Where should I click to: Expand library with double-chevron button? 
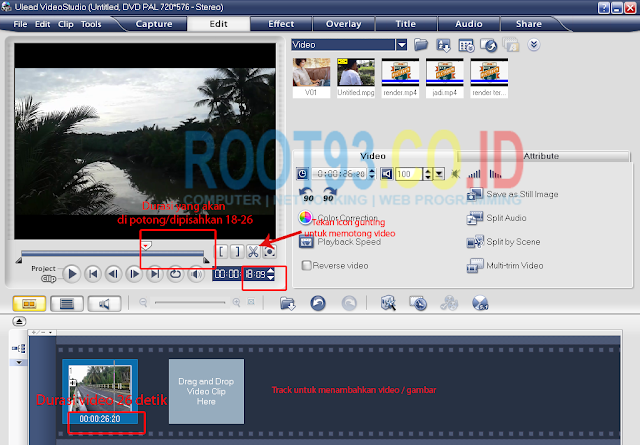tap(534, 44)
